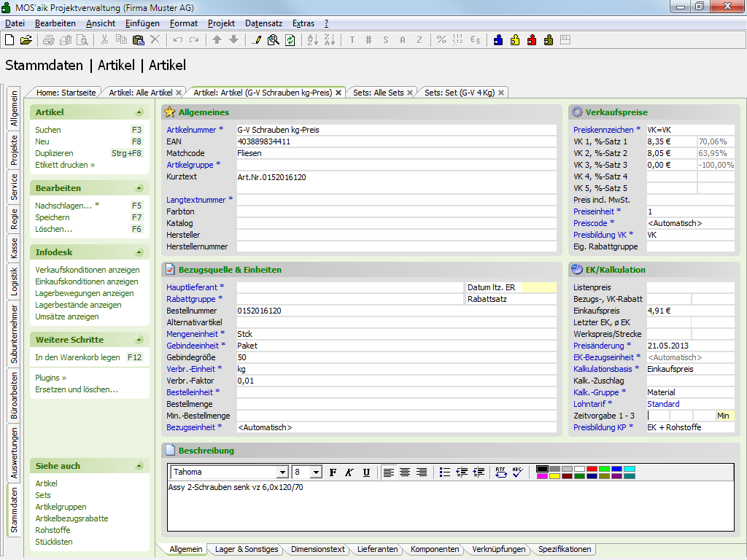The height and width of the screenshot is (560, 747).
Task: Open search with the magnifier binoculars icon
Action: pyautogui.click(x=274, y=40)
